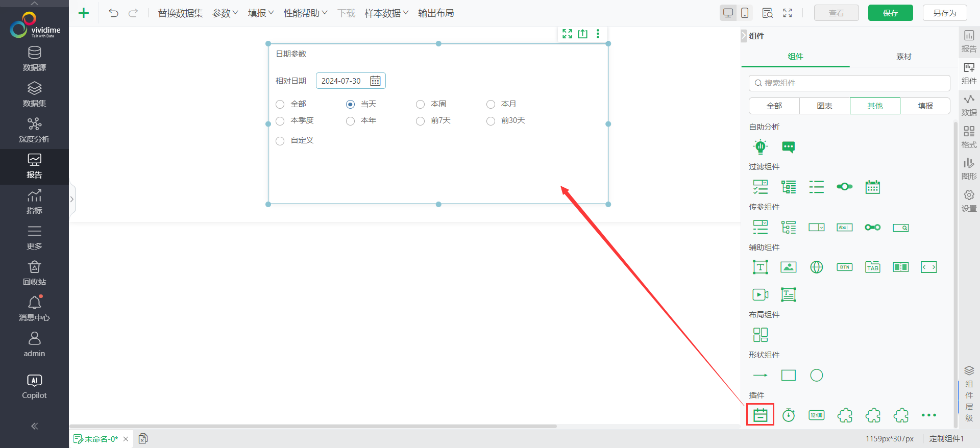Viewport: 980px width, 448px height.
Task: Expand the 填报 dropdown menu
Action: click(261, 13)
